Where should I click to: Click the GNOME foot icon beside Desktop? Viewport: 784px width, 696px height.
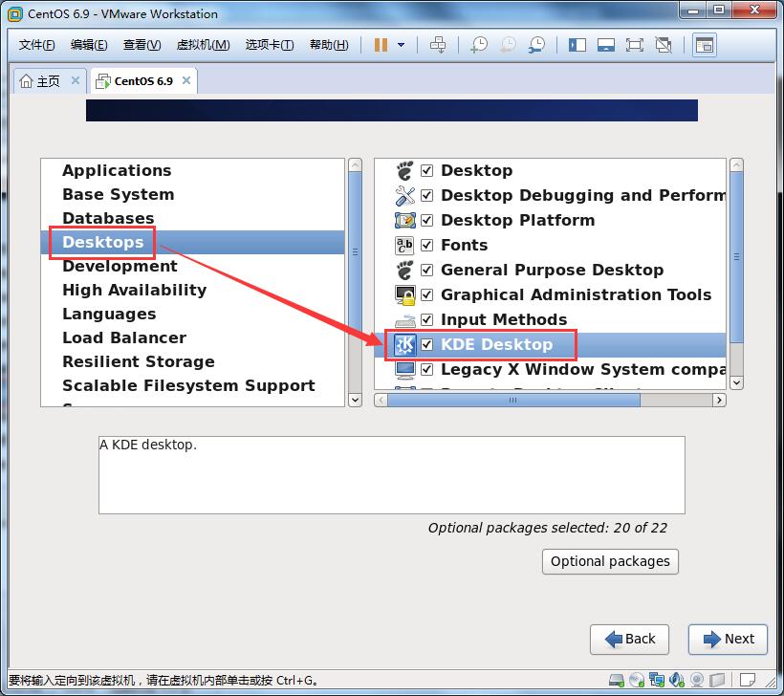click(405, 170)
